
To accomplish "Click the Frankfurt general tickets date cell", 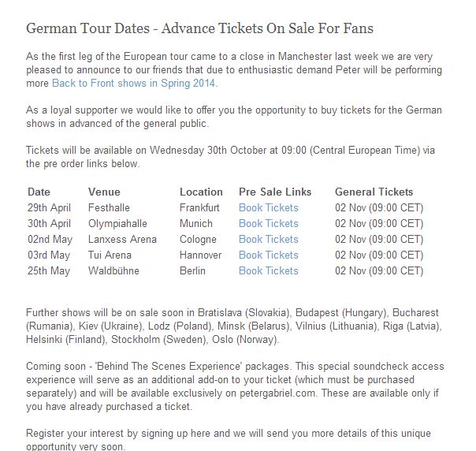I will point(379,207).
